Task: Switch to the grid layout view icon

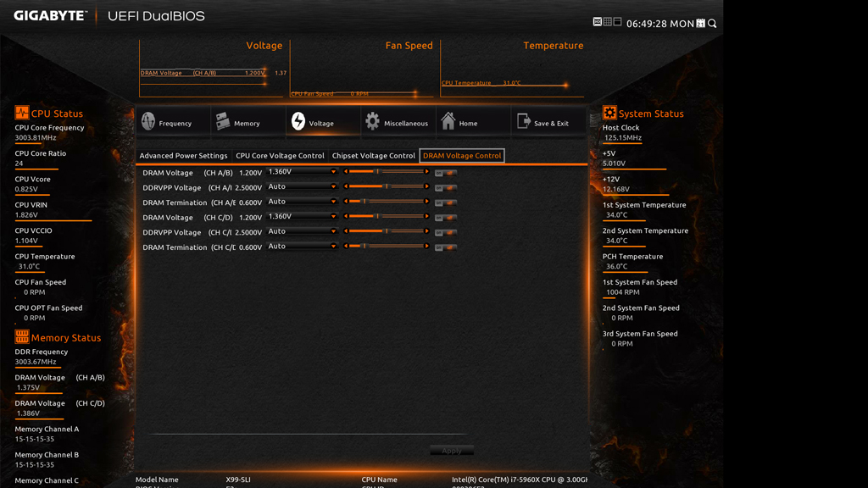Action: (608, 22)
